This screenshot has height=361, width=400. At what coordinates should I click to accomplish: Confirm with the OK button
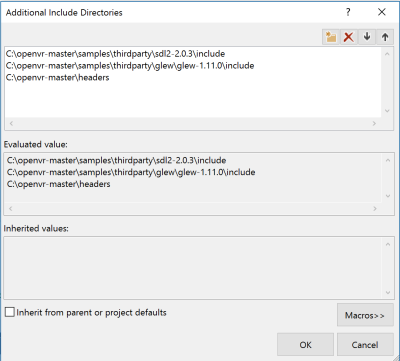coord(305,345)
